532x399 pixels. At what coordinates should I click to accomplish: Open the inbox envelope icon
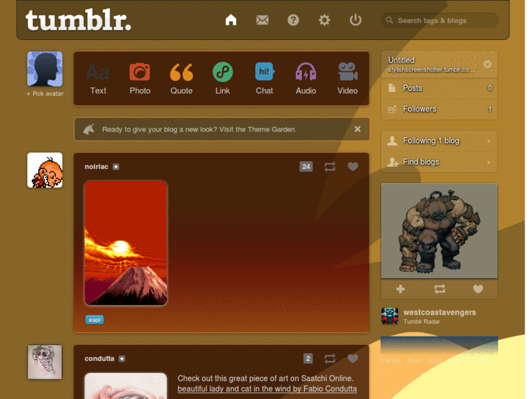click(x=262, y=20)
